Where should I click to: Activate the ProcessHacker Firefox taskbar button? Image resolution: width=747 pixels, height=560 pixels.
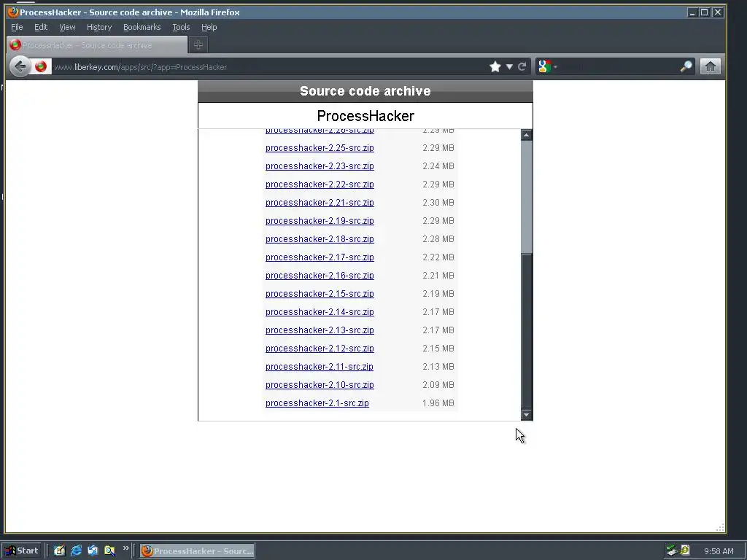197,551
